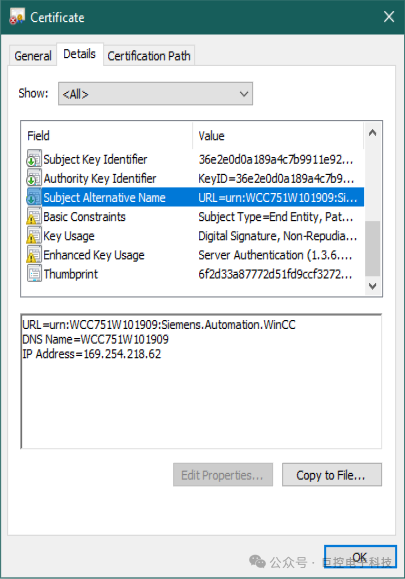Click inside the certificate value details text box
The height and width of the screenshot is (579, 405).
tap(201, 381)
